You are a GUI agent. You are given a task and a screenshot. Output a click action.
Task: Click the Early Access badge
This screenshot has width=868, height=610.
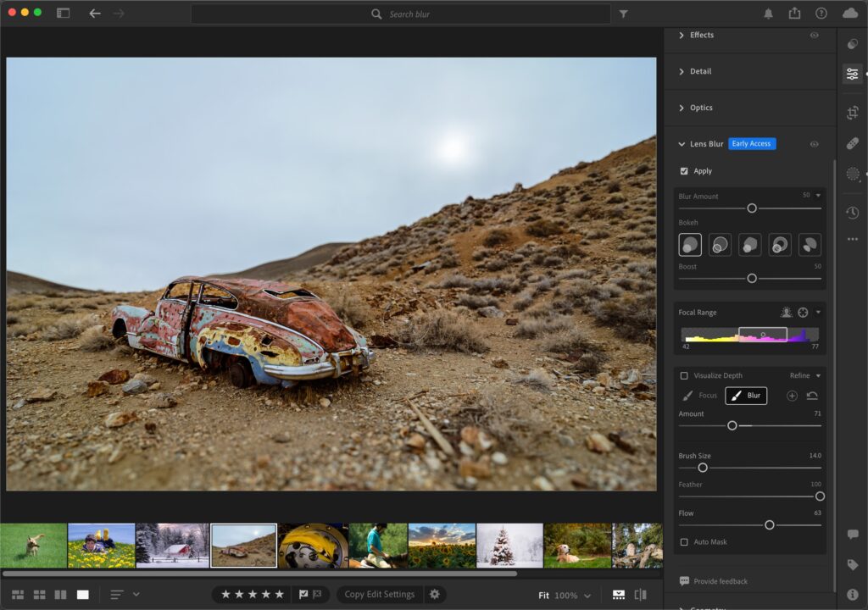[x=751, y=144]
